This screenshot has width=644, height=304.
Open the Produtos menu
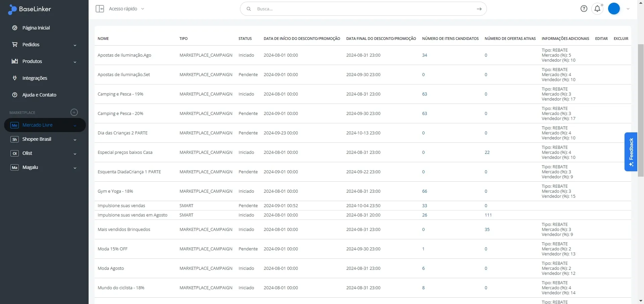click(32, 61)
